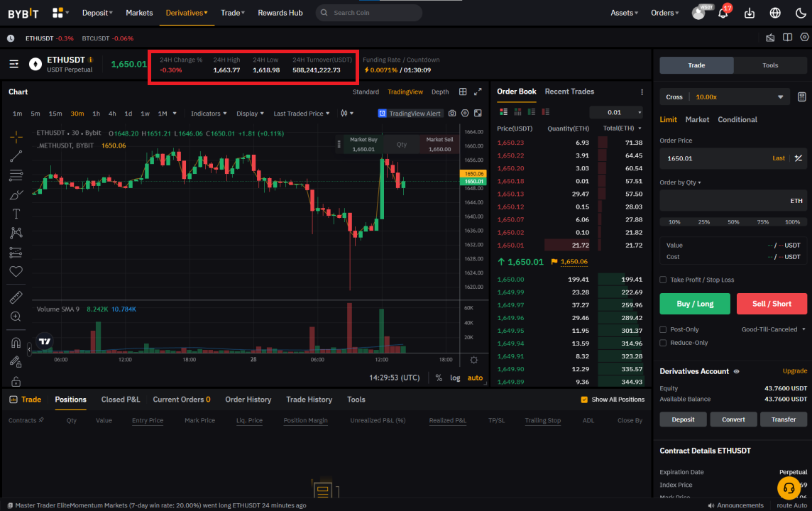812x511 pixels.
Task: Click the account Deposit button
Action: click(x=683, y=419)
